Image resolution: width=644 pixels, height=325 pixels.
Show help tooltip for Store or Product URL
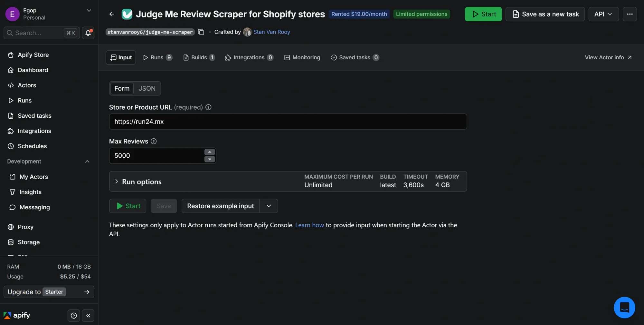point(208,107)
